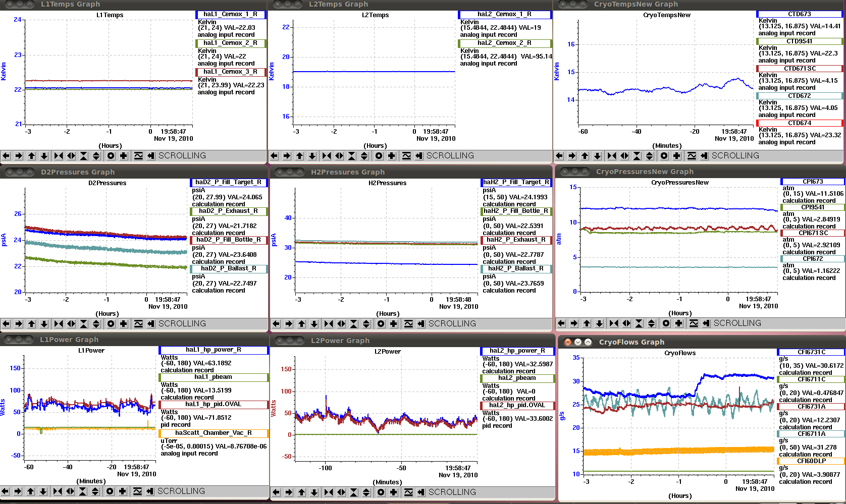Select the haL1_pbeam legend label in L1Power

pos(214,377)
